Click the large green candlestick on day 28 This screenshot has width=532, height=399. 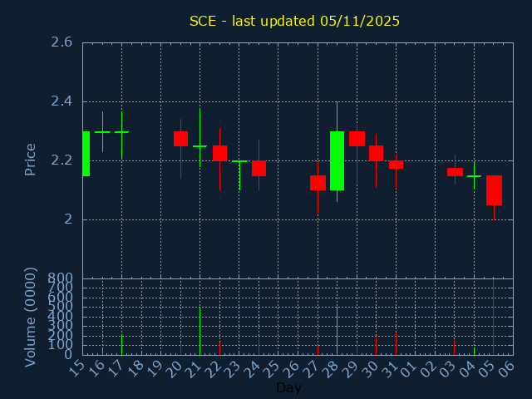[337, 160]
